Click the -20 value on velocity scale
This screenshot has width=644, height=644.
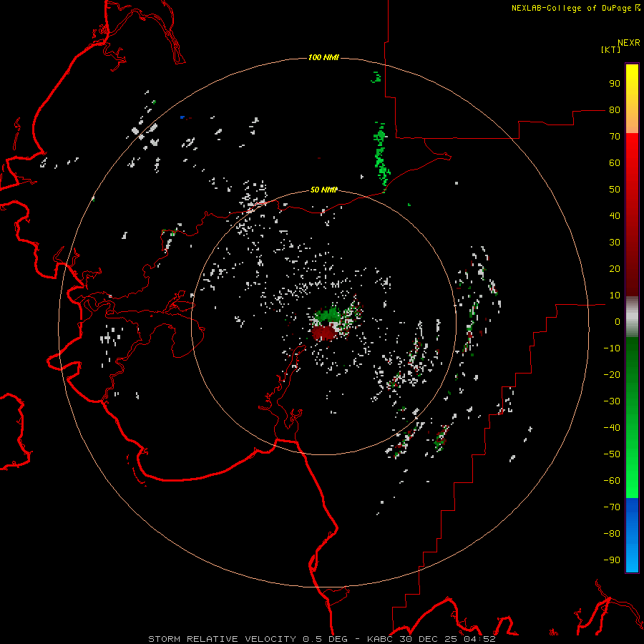click(612, 374)
